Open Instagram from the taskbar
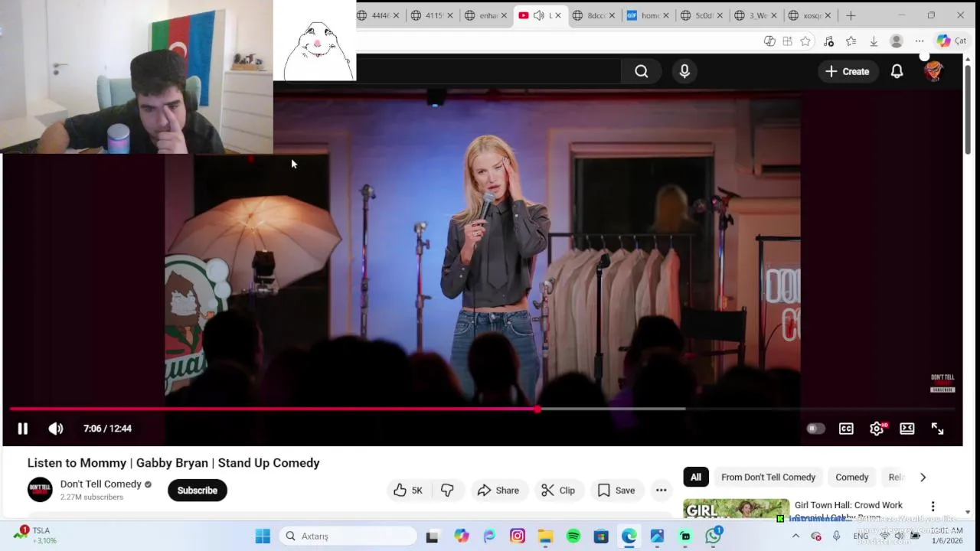980x551 pixels. 518,536
